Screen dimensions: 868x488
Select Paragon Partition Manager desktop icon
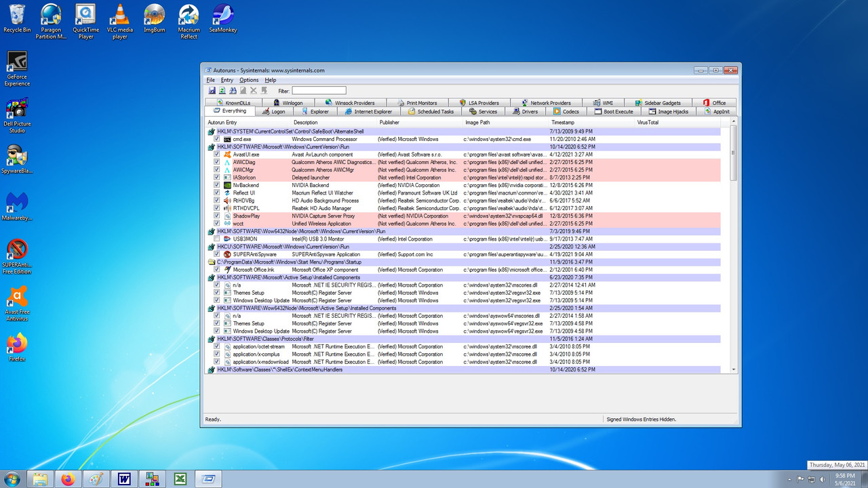point(51,22)
